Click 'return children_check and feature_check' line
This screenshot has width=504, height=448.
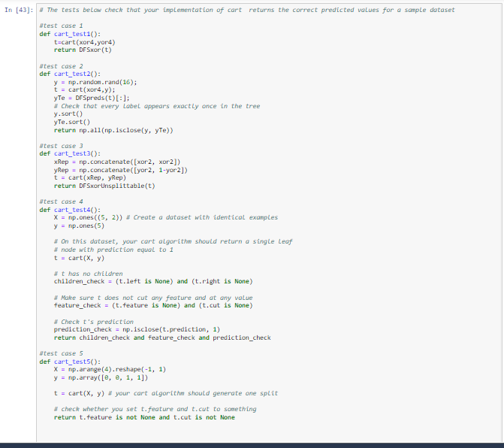tap(162, 338)
